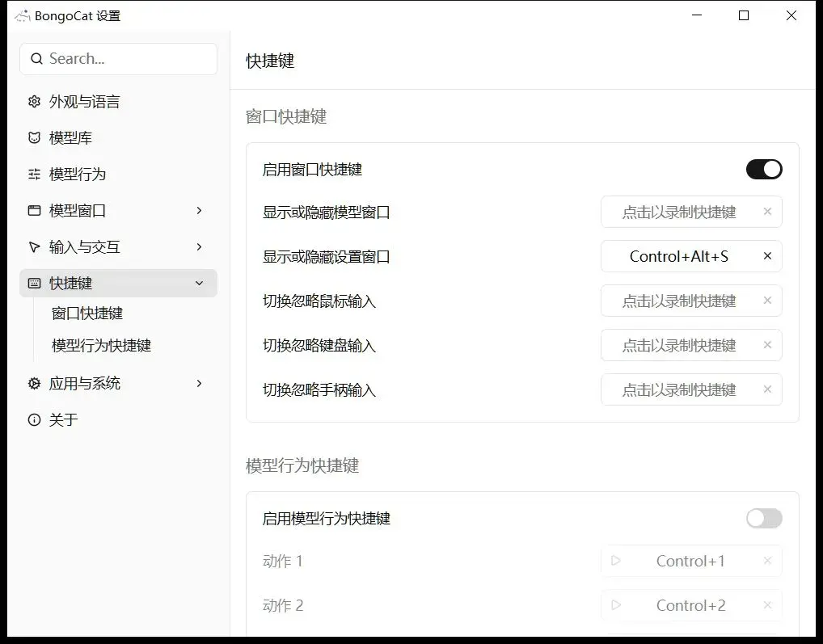Click the 显示或隐藏设置窗口 label
The height and width of the screenshot is (644, 823).
[326, 256]
